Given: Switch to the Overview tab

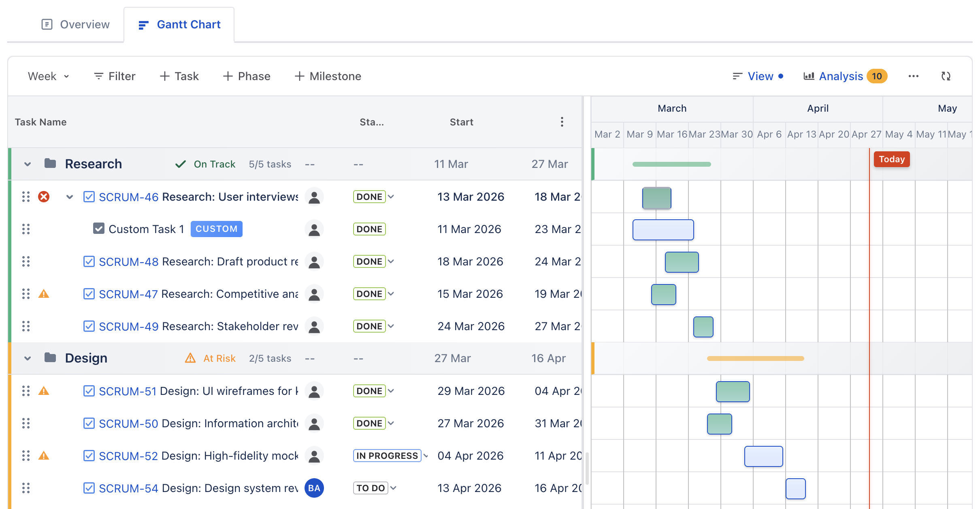Looking at the screenshot, I should click(76, 25).
